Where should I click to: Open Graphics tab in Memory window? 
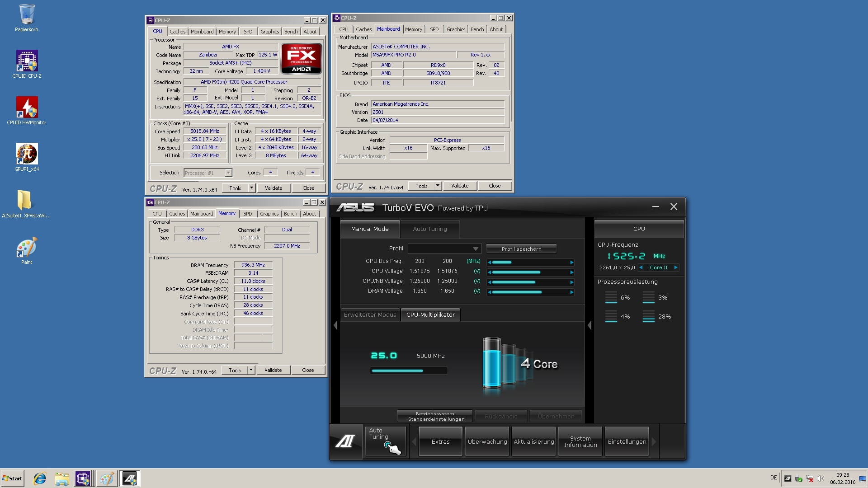tap(269, 214)
